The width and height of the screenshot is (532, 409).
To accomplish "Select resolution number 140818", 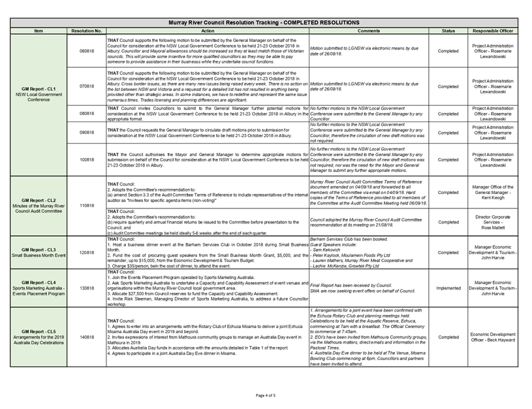I will point(87,337).
